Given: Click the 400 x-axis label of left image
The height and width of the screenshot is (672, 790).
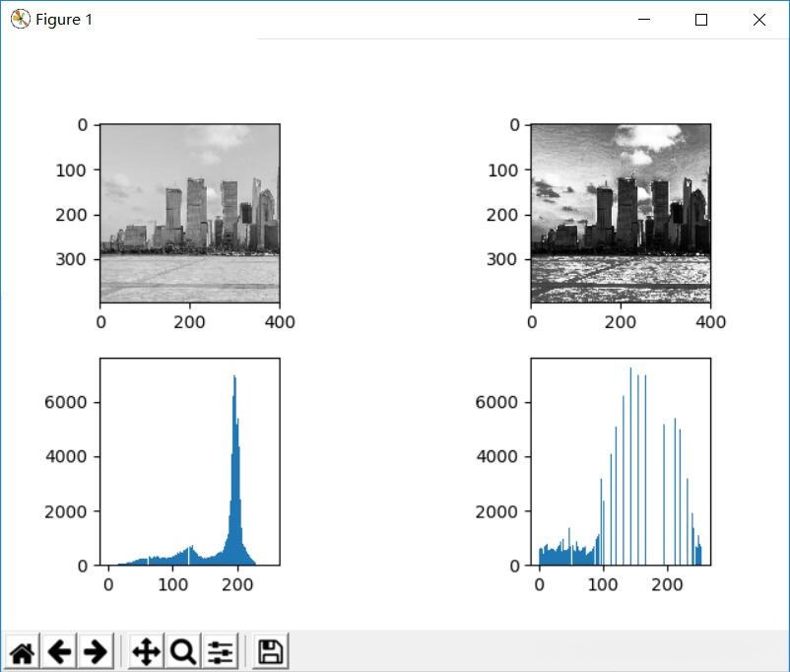Looking at the screenshot, I should click(x=280, y=322).
